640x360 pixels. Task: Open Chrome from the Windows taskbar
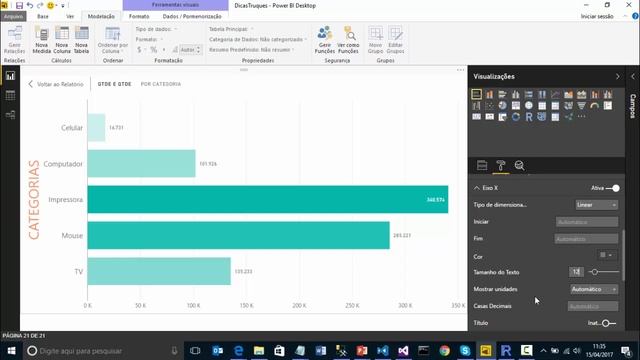coord(444,351)
